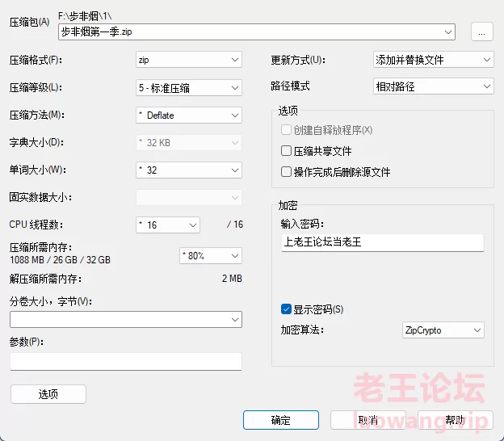Click the 参数 input field

126,362
